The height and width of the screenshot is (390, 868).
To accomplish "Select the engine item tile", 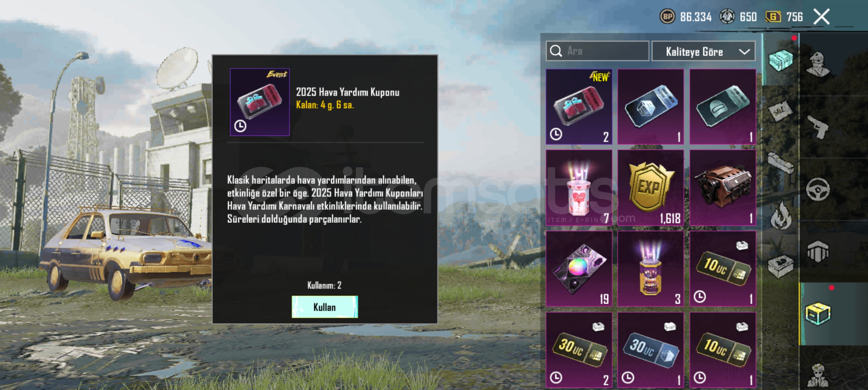I will pos(723,188).
